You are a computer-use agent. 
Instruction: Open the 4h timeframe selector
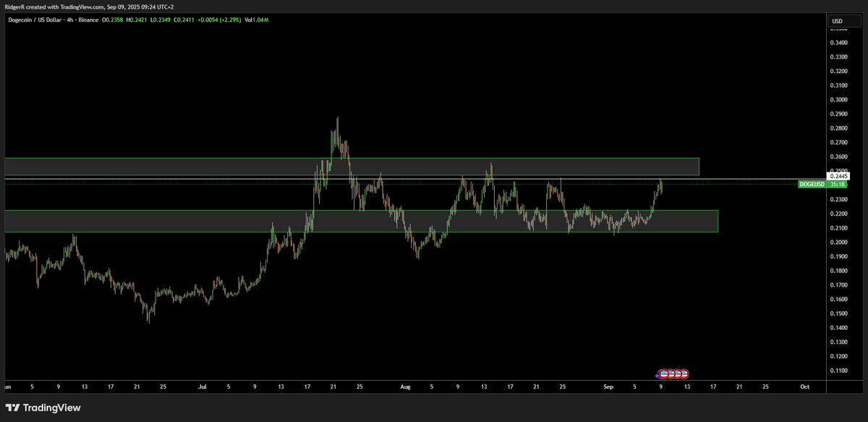pyautogui.click(x=69, y=20)
